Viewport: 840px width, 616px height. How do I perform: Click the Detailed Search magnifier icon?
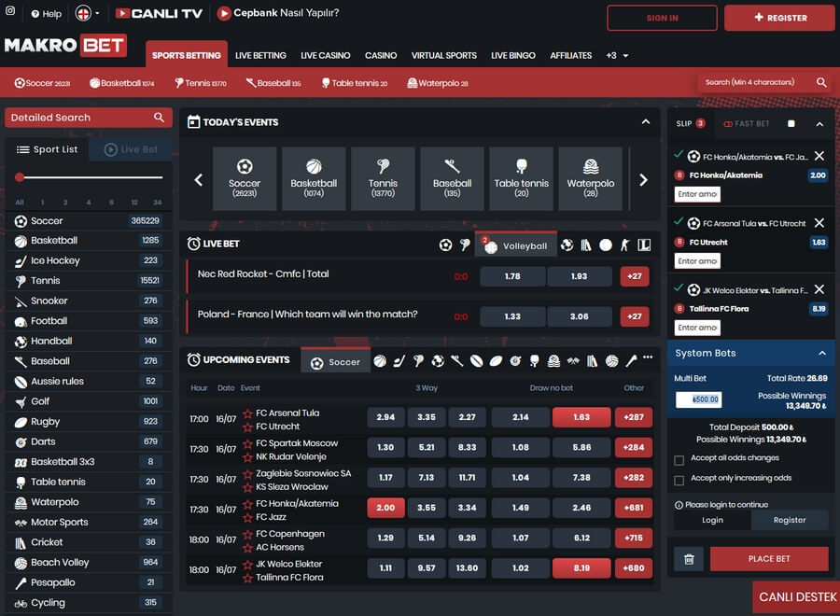point(159,118)
